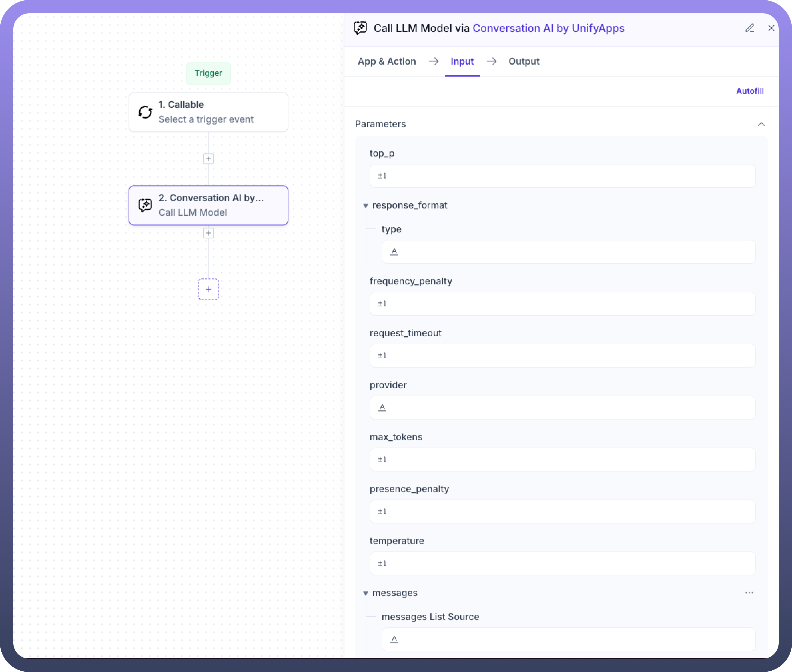Click the Conversation AI node icon on the canvas
The image size is (792, 672).
click(145, 205)
